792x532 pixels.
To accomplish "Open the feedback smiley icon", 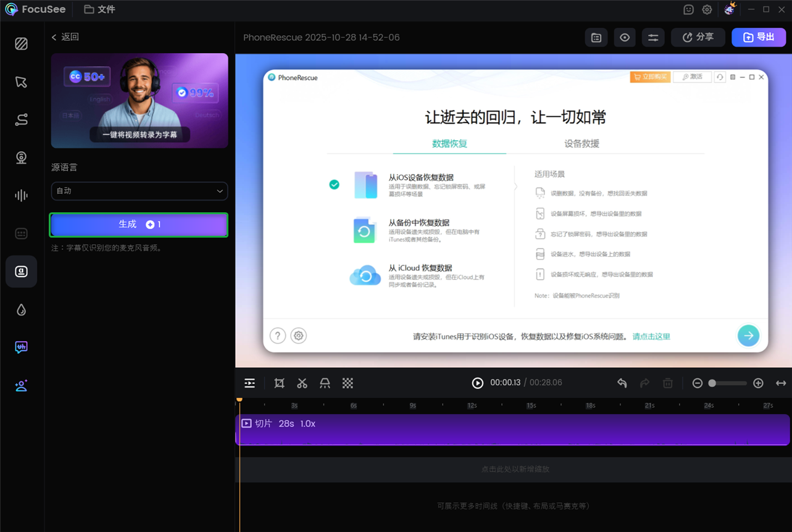I will click(x=689, y=9).
